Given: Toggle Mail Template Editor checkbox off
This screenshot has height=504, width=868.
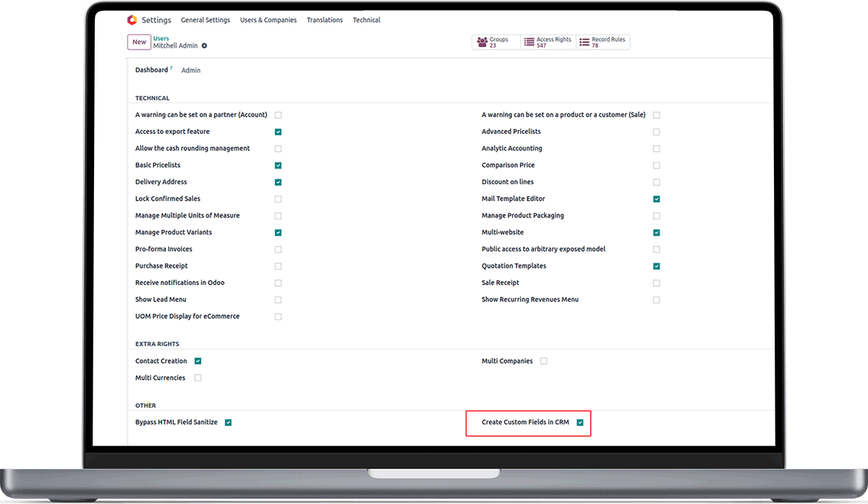Looking at the screenshot, I should (657, 199).
